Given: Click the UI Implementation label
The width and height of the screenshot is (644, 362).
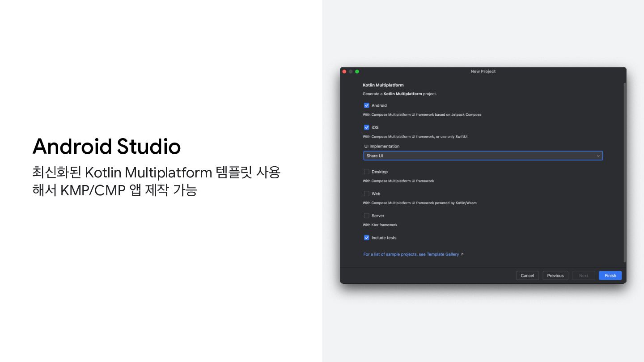Looking at the screenshot, I should (382, 146).
